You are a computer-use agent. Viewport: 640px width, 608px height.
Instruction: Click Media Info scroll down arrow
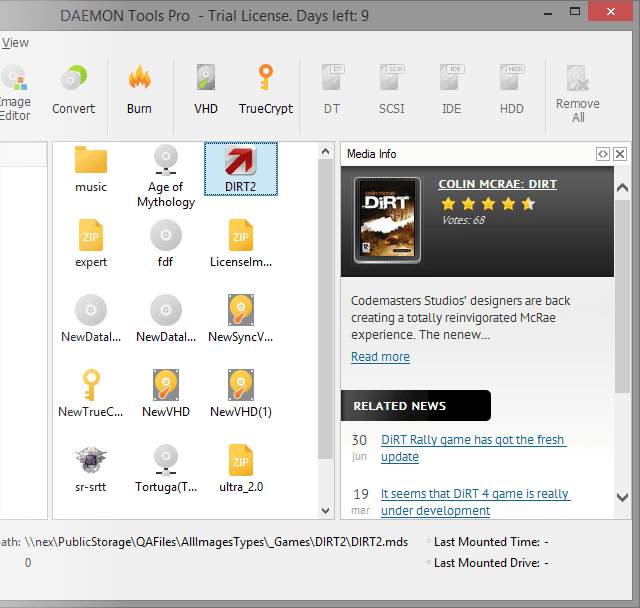coord(622,497)
